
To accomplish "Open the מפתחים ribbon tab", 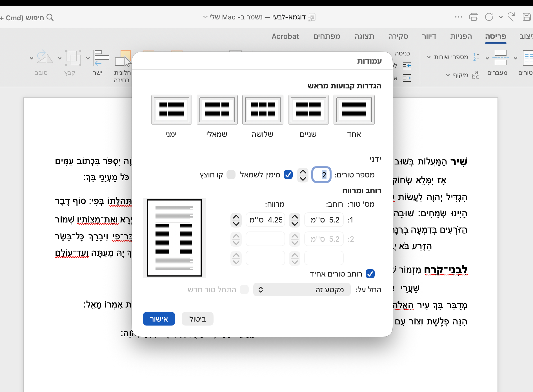I will click(x=327, y=36).
